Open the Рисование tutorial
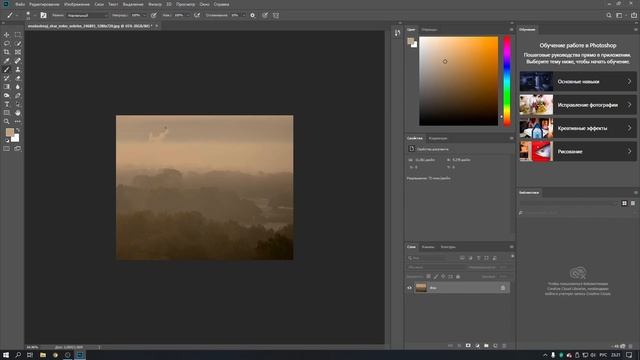This screenshot has width=640, height=360. click(x=578, y=151)
